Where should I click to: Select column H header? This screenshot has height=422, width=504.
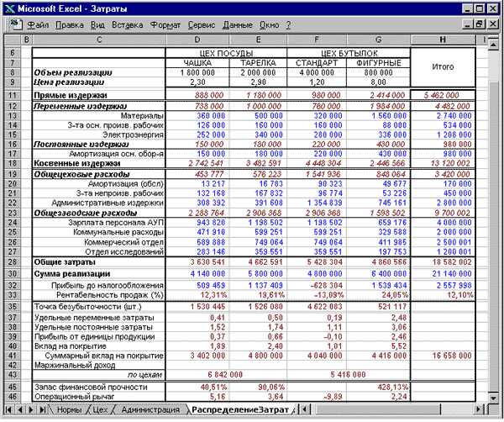(443, 40)
